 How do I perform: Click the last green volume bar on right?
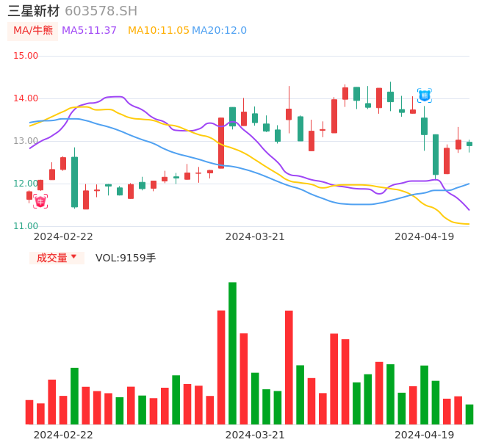[469, 414]
